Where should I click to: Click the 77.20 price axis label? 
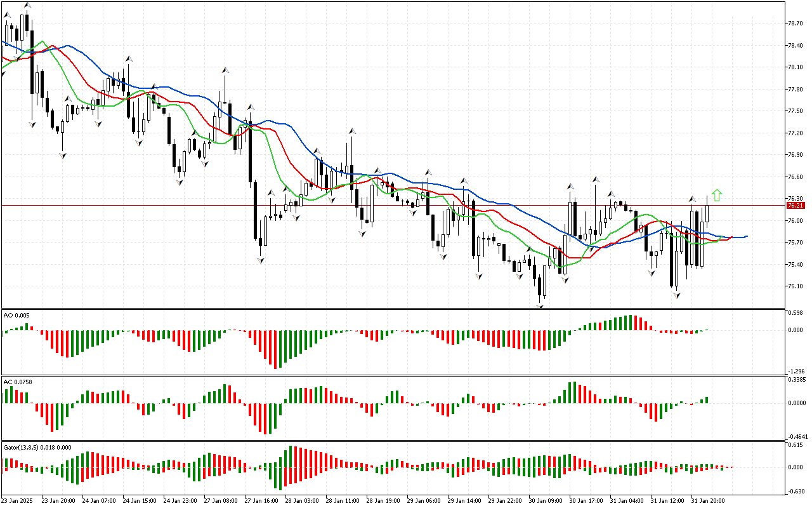coord(795,133)
